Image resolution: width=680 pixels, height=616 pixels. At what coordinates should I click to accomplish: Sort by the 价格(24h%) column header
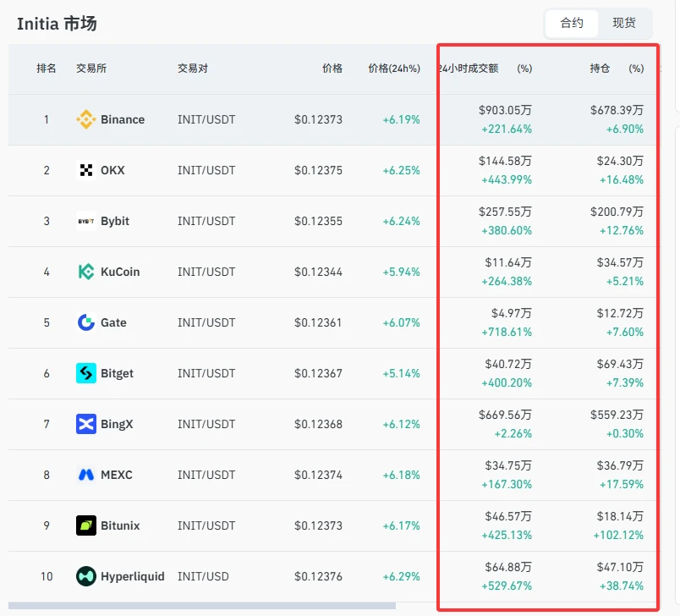pos(394,68)
